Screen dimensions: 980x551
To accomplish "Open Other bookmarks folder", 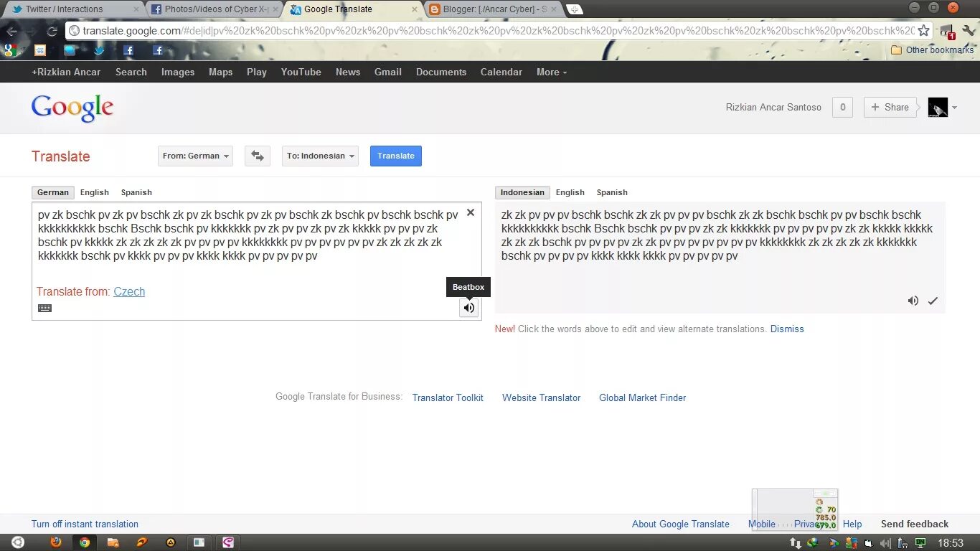I will (932, 50).
